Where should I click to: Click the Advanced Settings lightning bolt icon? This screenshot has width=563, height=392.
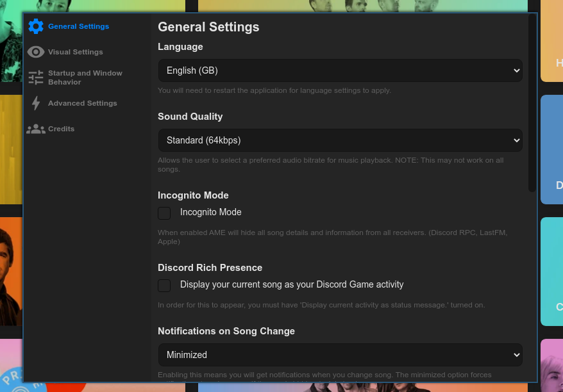click(36, 103)
